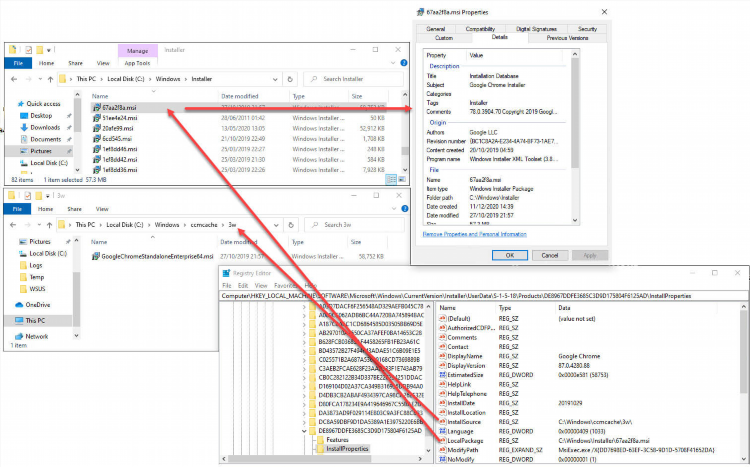Open Previous Versions tab in Properties dialog

[567, 38]
